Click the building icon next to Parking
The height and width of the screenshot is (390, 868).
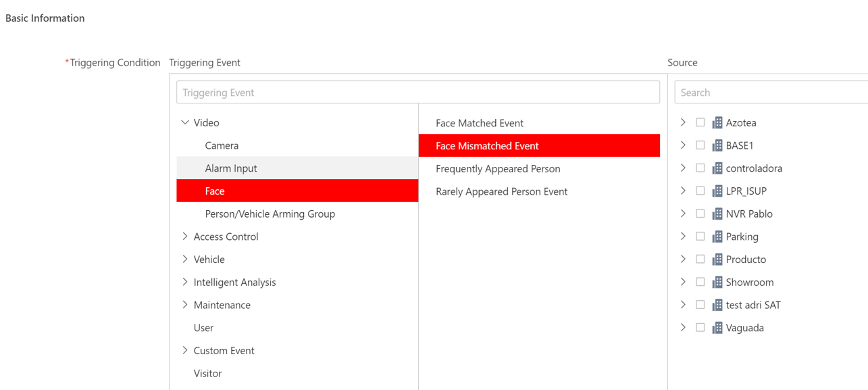click(717, 237)
